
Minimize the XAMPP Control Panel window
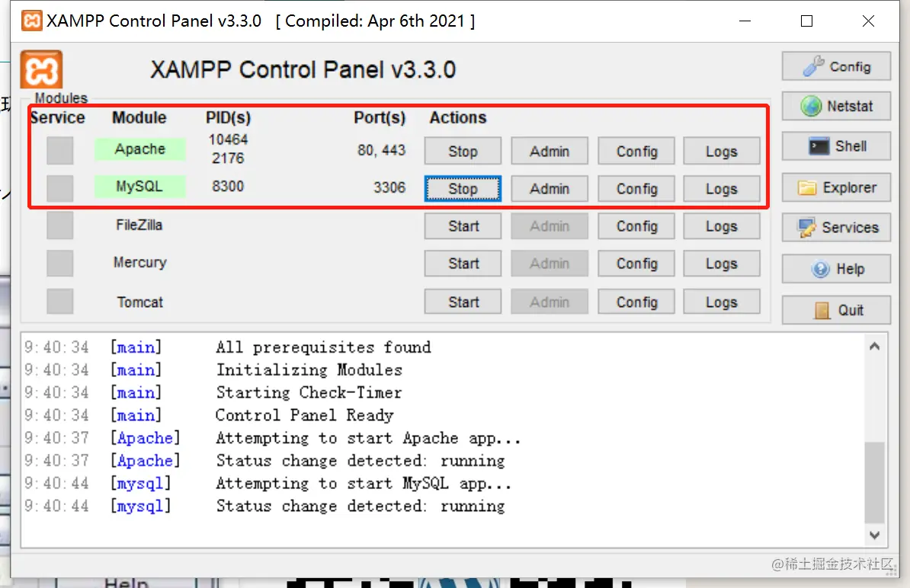coord(745,21)
